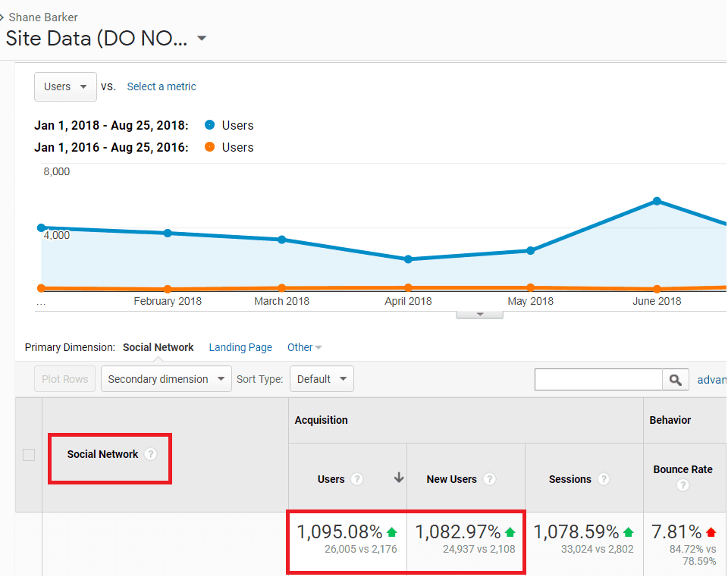728x580 pixels.
Task: Open the Secondary dimension dropdown
Action: point(166,379)
